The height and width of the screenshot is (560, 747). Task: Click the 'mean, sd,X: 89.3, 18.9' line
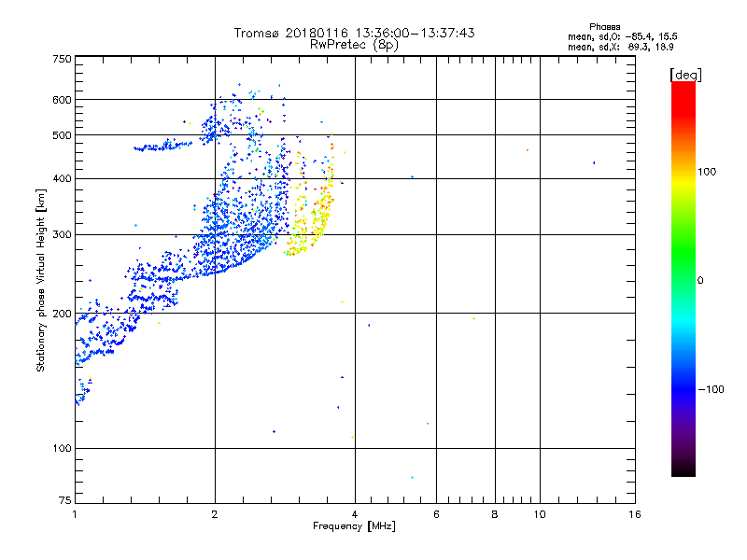pyautogui.click(x=621, y=47)
